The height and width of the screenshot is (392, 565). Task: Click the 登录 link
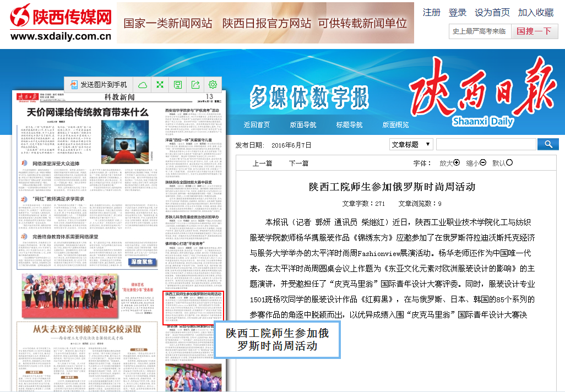pyautogui.click(x=458, y=13)
